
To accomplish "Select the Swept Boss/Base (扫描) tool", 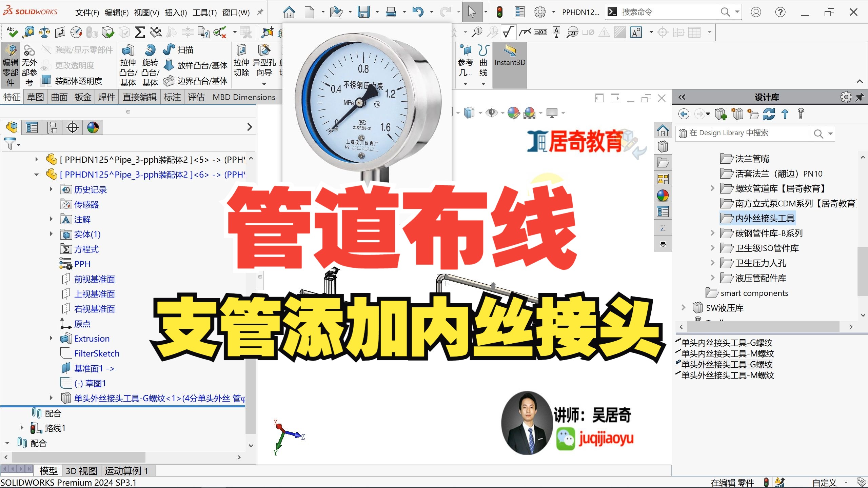I will click(178, 50).
